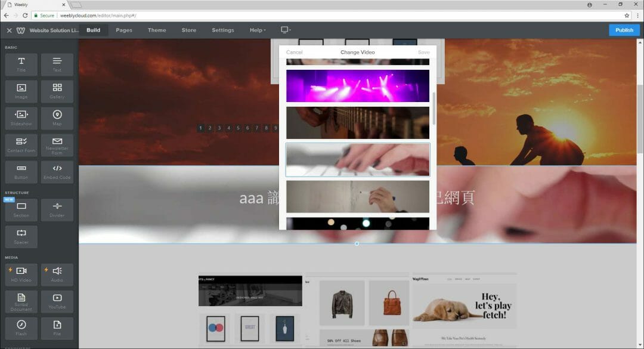Click the HD Video element icon
This screenshot has width=644, height=349.
click(21, 274)
